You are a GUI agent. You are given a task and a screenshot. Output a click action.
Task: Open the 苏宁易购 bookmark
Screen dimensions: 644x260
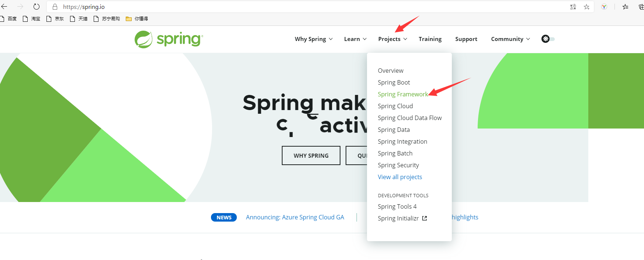107,19
